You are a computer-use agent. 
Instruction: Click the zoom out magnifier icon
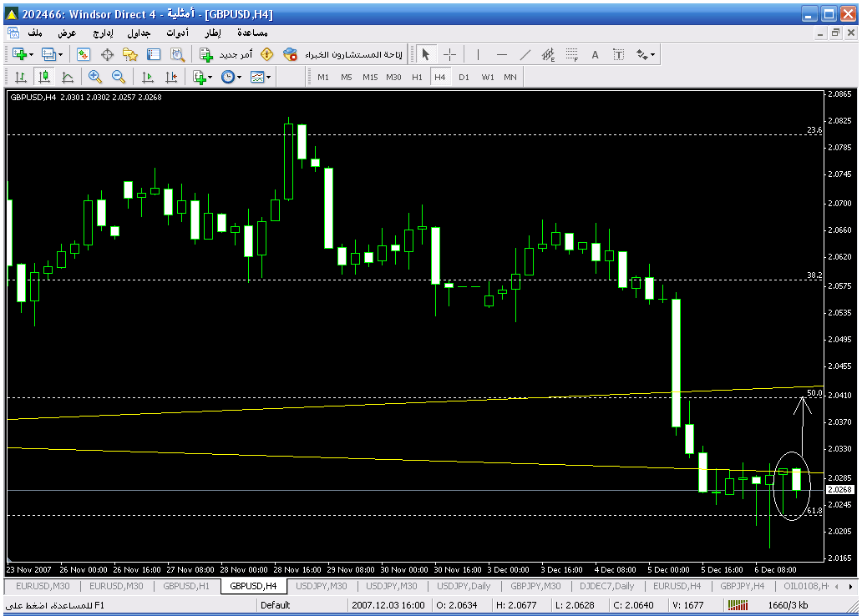tap(119, 77)
